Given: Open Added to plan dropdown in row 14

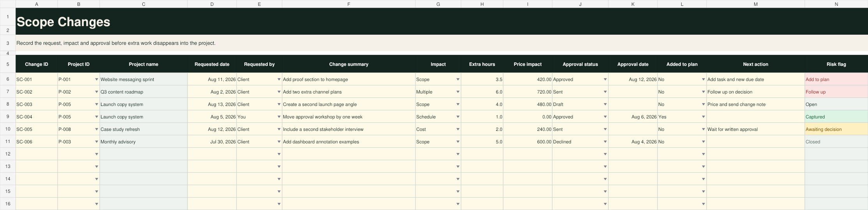Looking at the screenshot, I should pos(703,179).
